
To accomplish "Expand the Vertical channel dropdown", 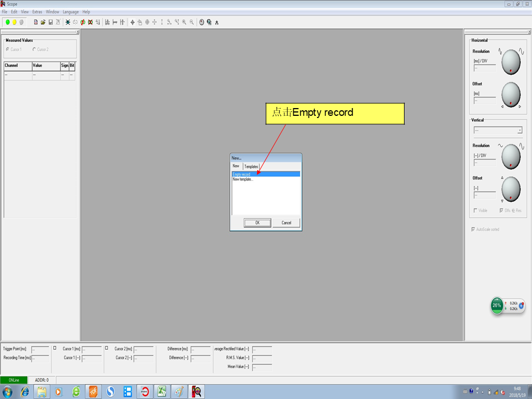I will [x=519, y=130].
